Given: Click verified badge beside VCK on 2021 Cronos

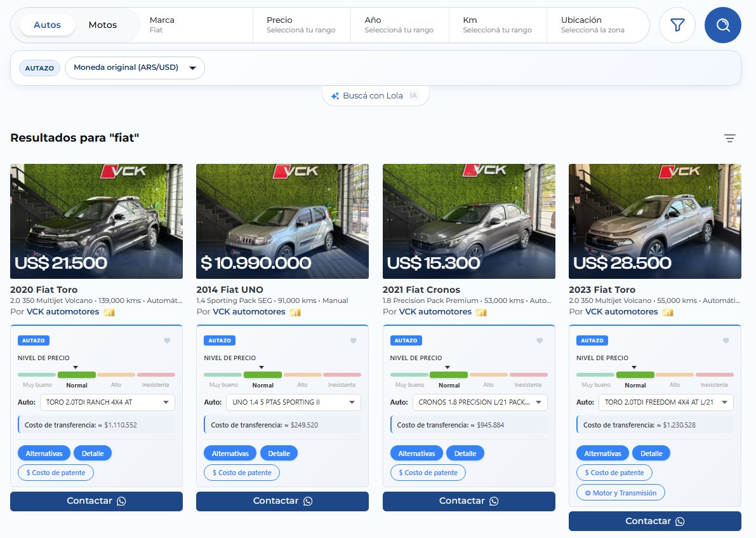Looking at the screenshot, I should (481, 312).
